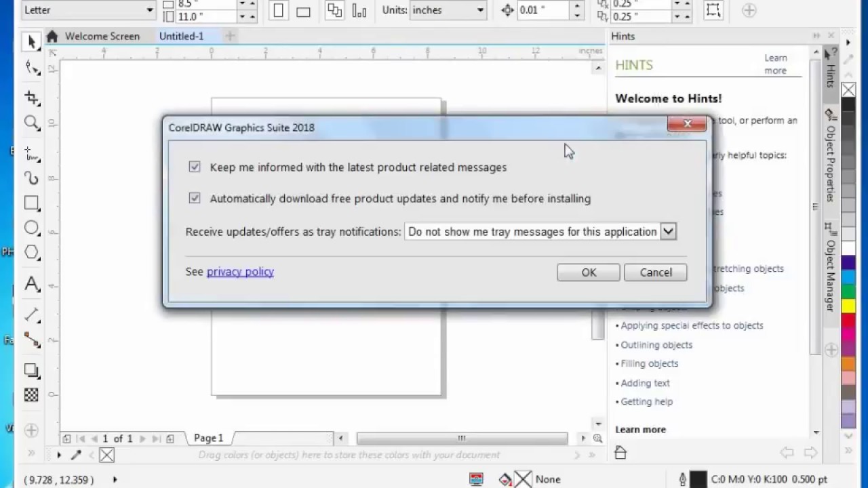This screenshot has width=868, height=488.
Task: Click the current page layout icon
Action: [359, 10]
